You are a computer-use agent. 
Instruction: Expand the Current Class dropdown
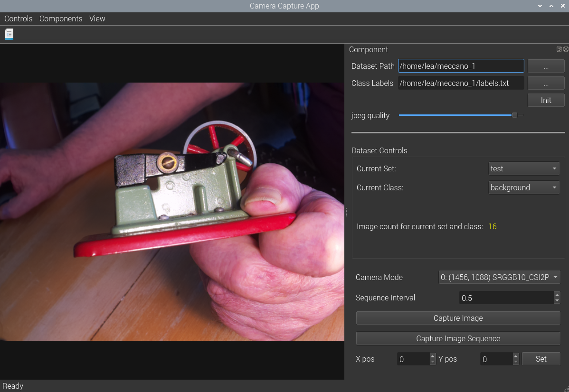click(523, 187)
